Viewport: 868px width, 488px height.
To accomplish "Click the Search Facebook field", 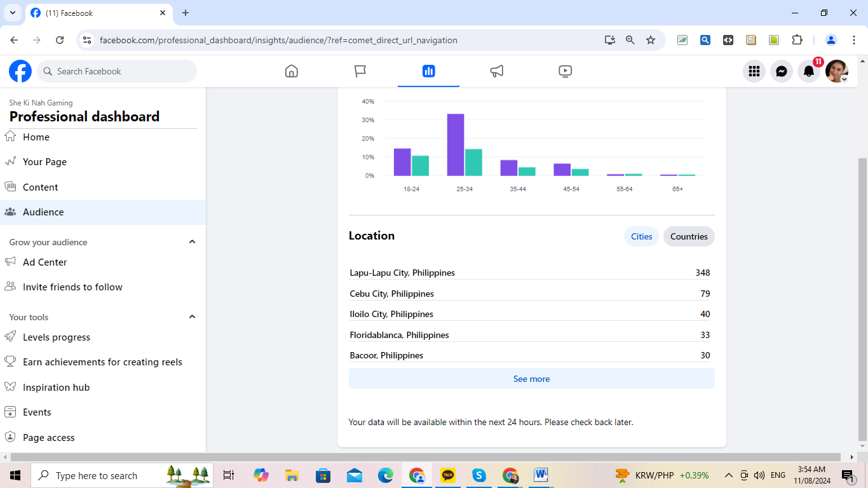I will (117, 71).
